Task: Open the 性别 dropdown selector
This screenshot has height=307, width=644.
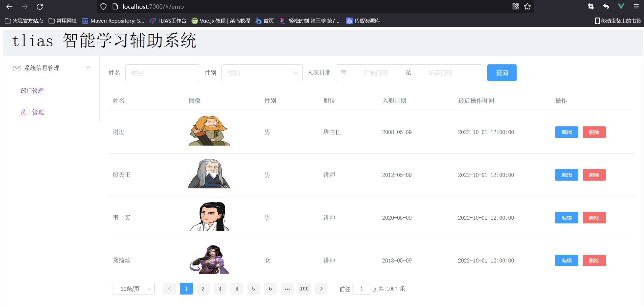Action: click(262, 73)
